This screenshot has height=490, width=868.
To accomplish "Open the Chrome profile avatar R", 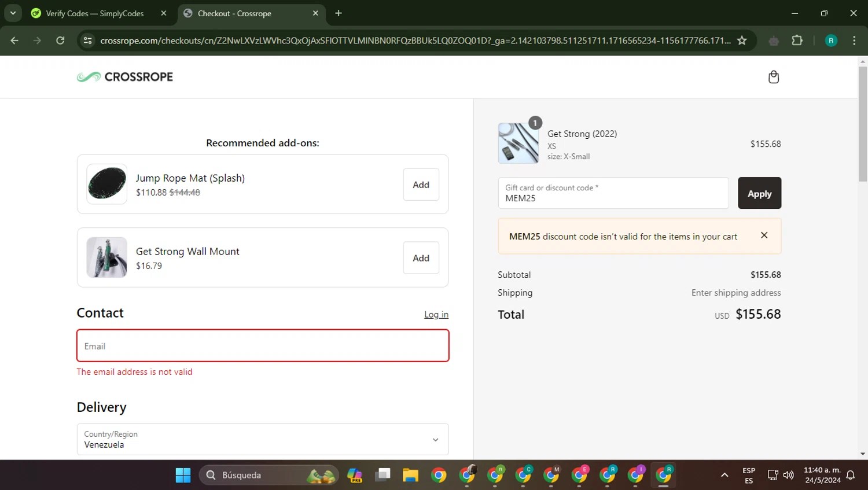I will click(831, 40).
